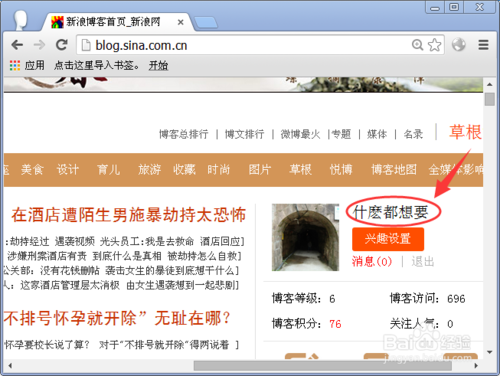Click 退出 to log out
Image resolution: width=500 pixels, height=376 pixels.
423,261
